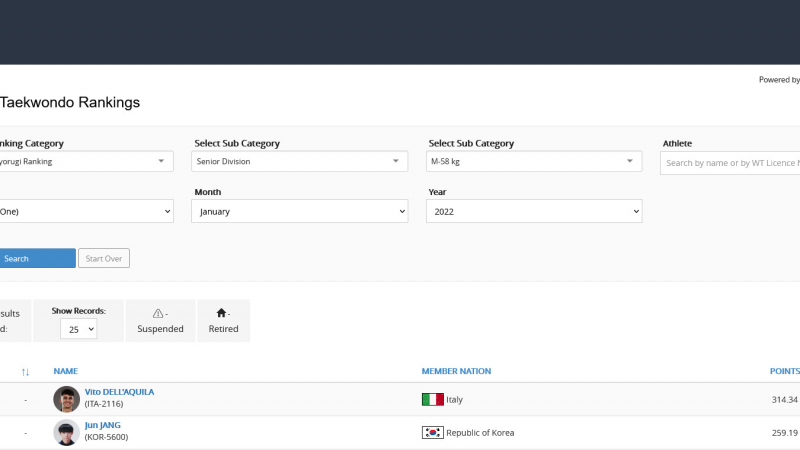Change the Year dropdown from 2022
This screenshot has width=800, height=450.
(x=534, y=211)
